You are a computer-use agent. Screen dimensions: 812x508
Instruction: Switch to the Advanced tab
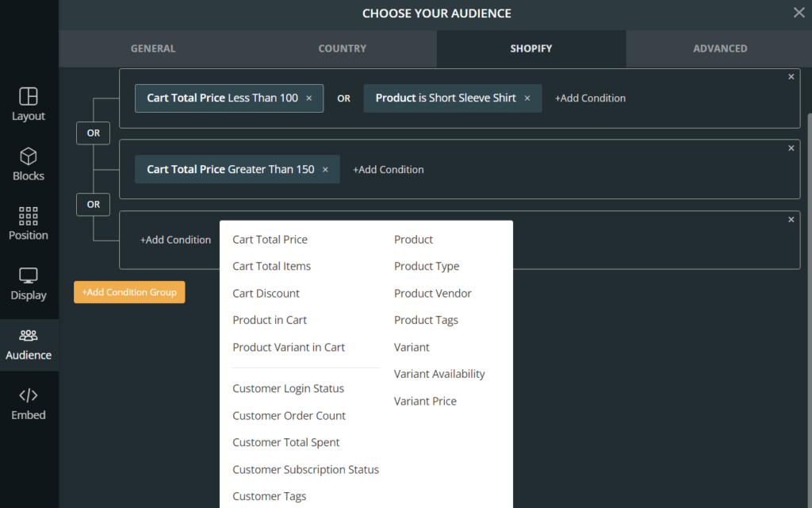pos(720,48)
